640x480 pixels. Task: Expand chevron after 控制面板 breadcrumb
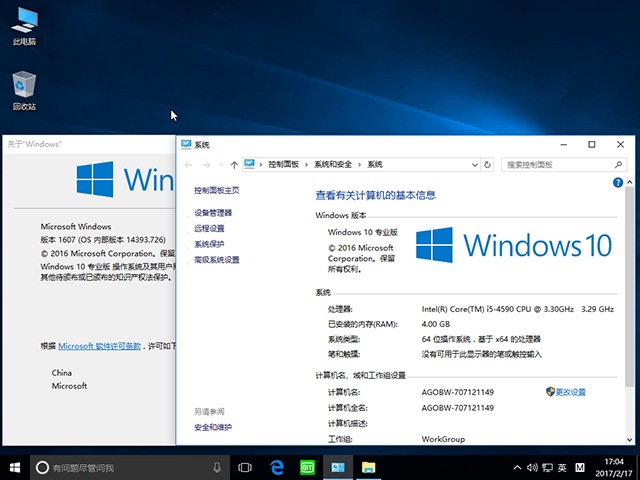pos(306,165)
